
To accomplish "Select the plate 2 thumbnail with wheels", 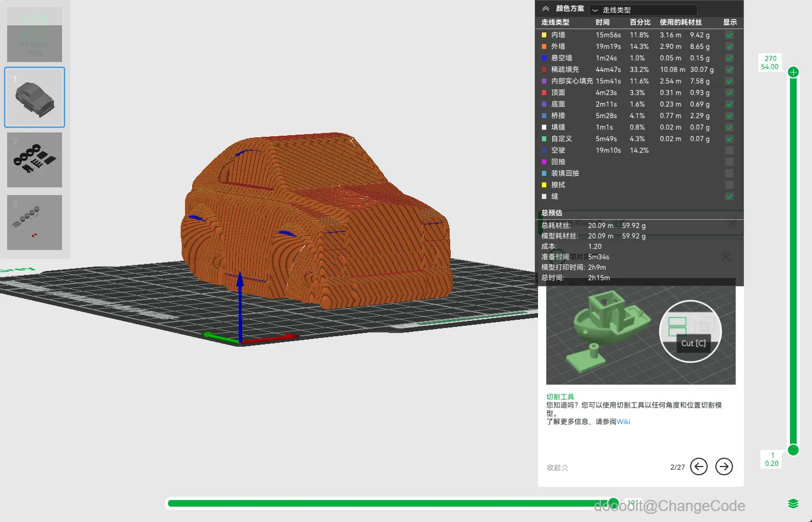I will pyautogui.click(x=35, y=160).
